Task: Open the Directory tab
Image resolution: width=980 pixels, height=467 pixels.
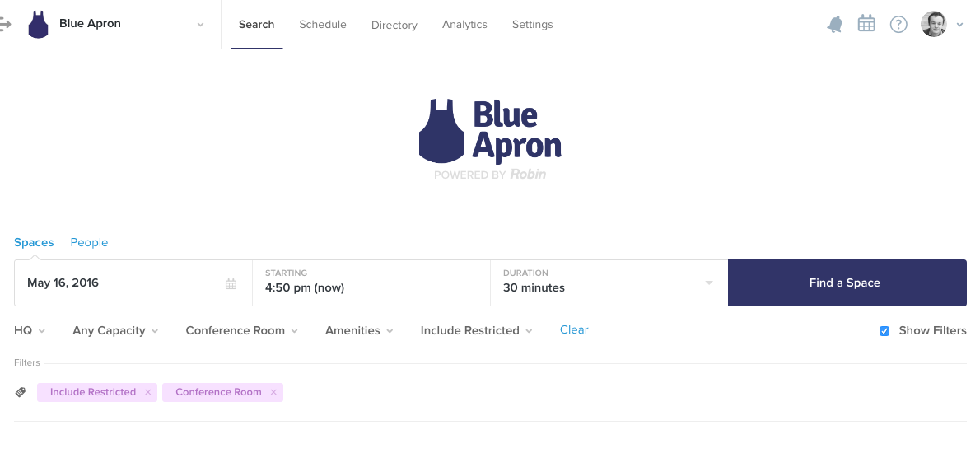Action: click(x=394, y=25)
